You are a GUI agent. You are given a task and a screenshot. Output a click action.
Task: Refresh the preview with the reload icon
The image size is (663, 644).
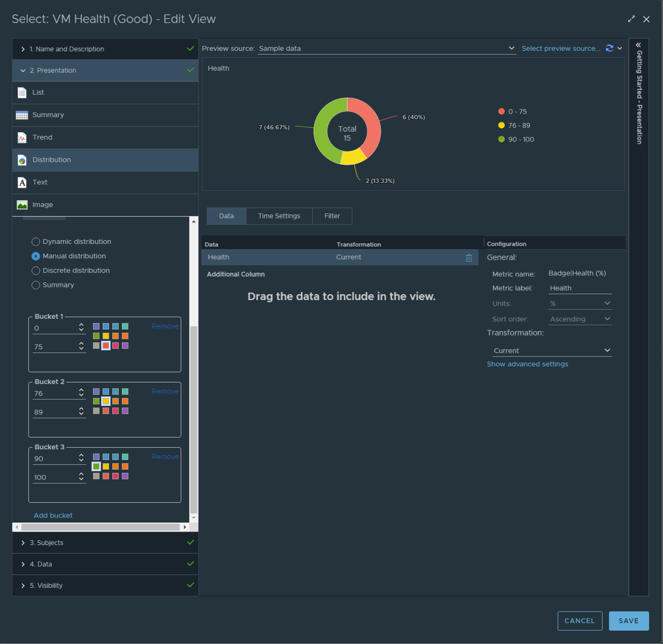pyautogui.click(x=609, y=48)
